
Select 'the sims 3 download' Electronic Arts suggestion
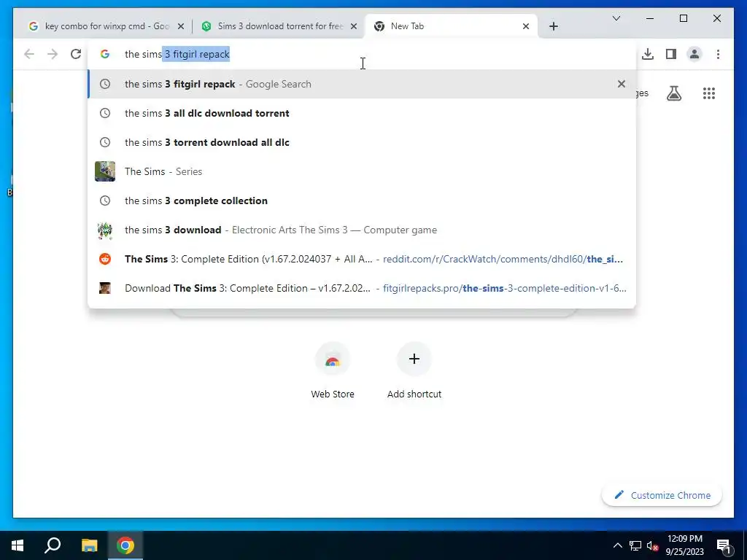tap(362, 230)
